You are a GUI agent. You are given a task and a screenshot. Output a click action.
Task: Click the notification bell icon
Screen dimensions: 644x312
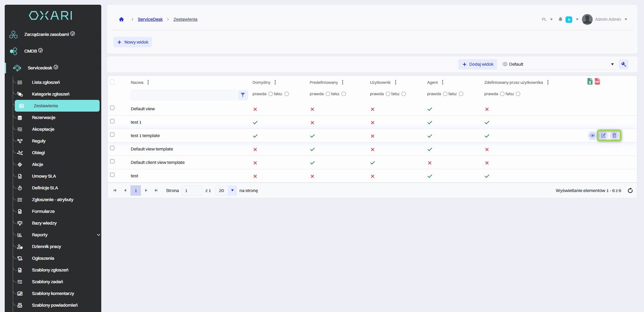pyautogui.click(x=560, y=19)
